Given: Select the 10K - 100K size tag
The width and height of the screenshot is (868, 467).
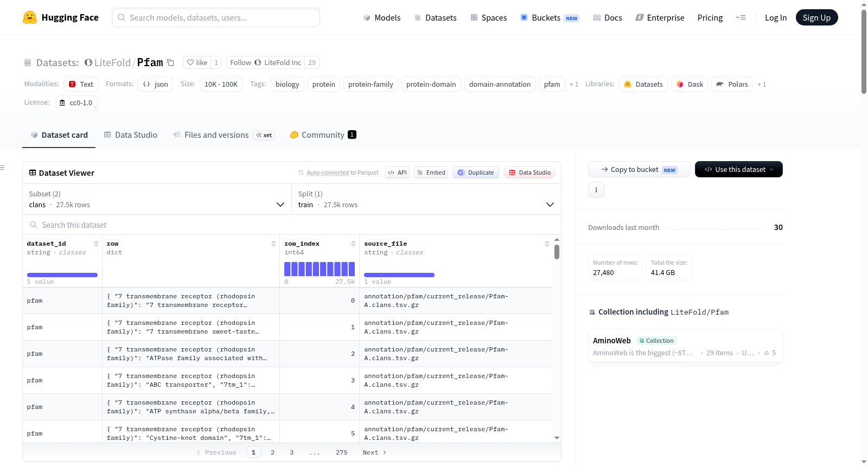Looking at the screenshot, I should point(221,84).
